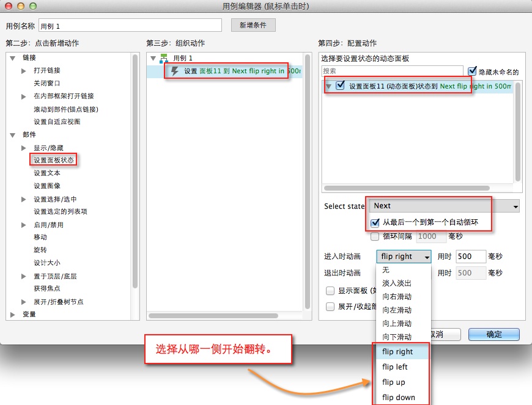The image size is (532, 405).
Task: Click the lightning bolt action icon
Action: pos(175,71)
